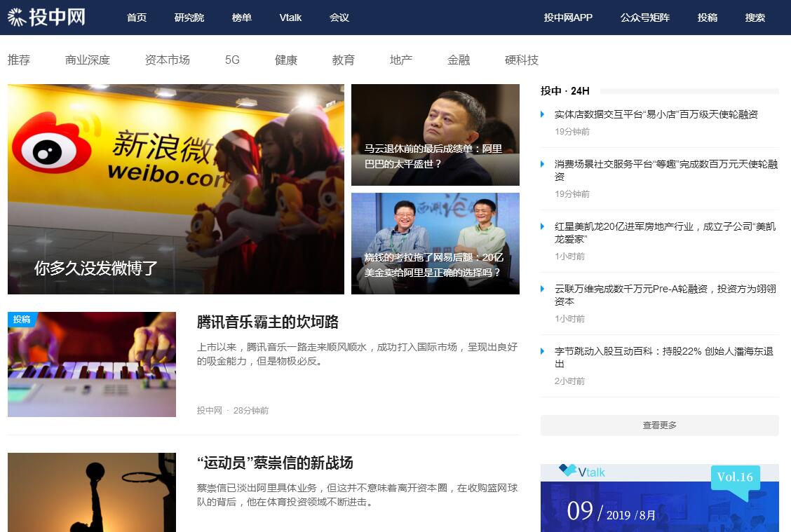Screen dimensions: 791x532
Task: Open the 投中网APP header item
Action: 568,18
